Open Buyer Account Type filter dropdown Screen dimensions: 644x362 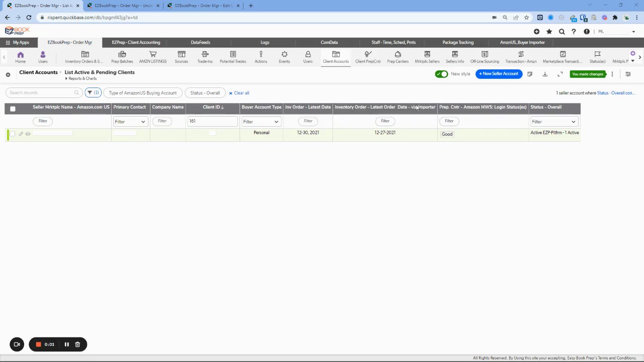[261, 121]
